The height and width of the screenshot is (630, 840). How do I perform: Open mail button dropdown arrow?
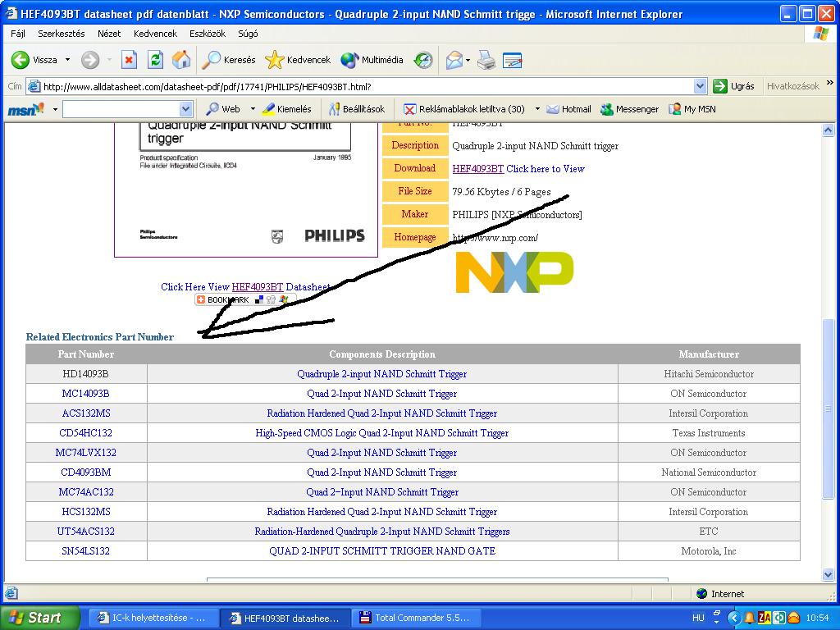tap(468, 60)
